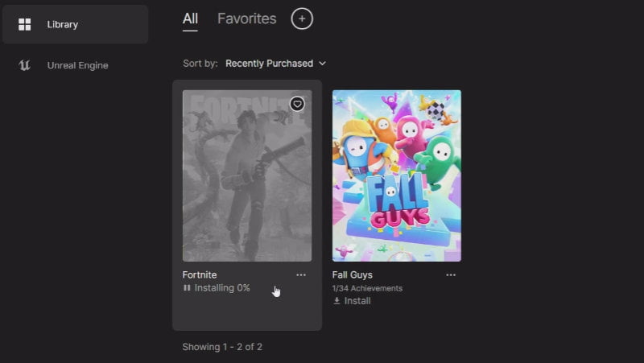Image resolution: width=644 pixels, height=363 pixels.
Task: Toggle Fortnite favorite heart icon
Action: [297, 104]
